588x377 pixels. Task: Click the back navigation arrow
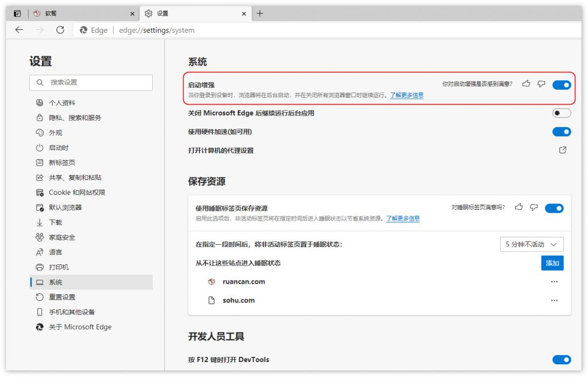coord(19,30)
